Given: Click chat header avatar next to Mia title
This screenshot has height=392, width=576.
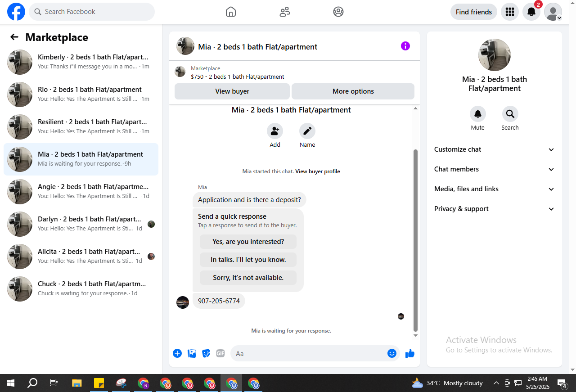Looking at the screenshot, I should [185, 46].
